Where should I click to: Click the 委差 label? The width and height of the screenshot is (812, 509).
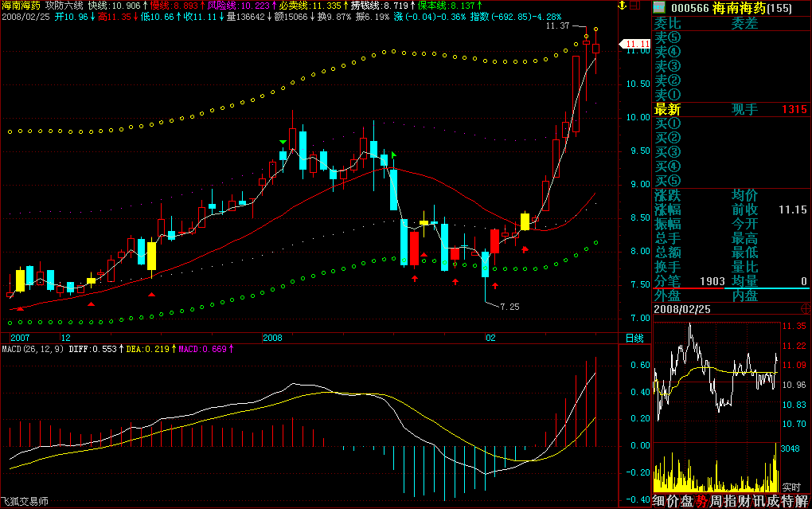(744, 23)
